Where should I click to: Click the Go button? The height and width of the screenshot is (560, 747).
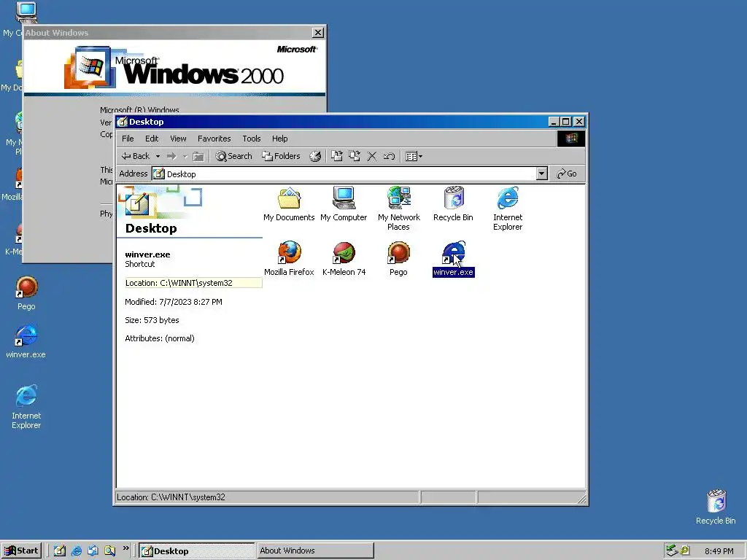coord(567,174)
